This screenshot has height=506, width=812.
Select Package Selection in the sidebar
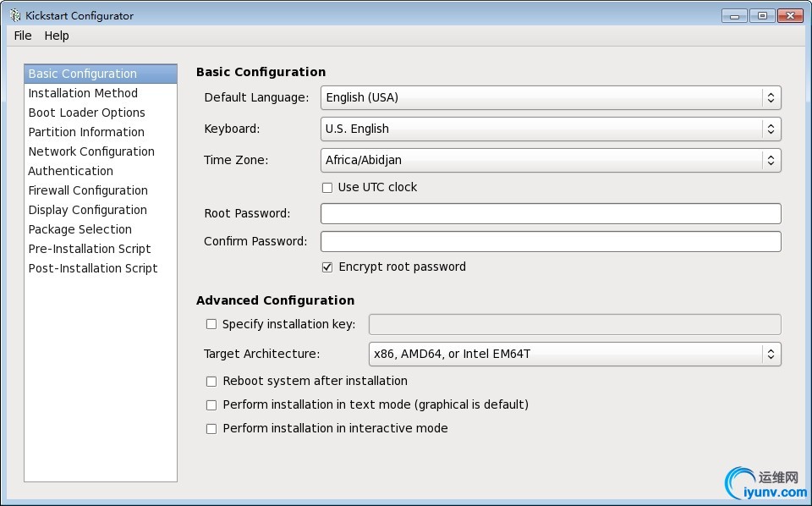[x=80, y=230]
